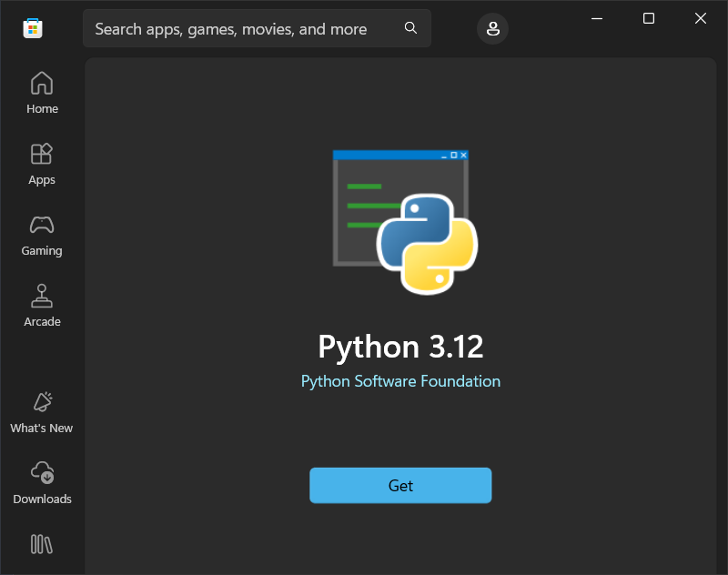Open the Gaming section
Image resolution: width=728 pixels, height=575 pixels.
pyautogui.click(x=42, y=225)
